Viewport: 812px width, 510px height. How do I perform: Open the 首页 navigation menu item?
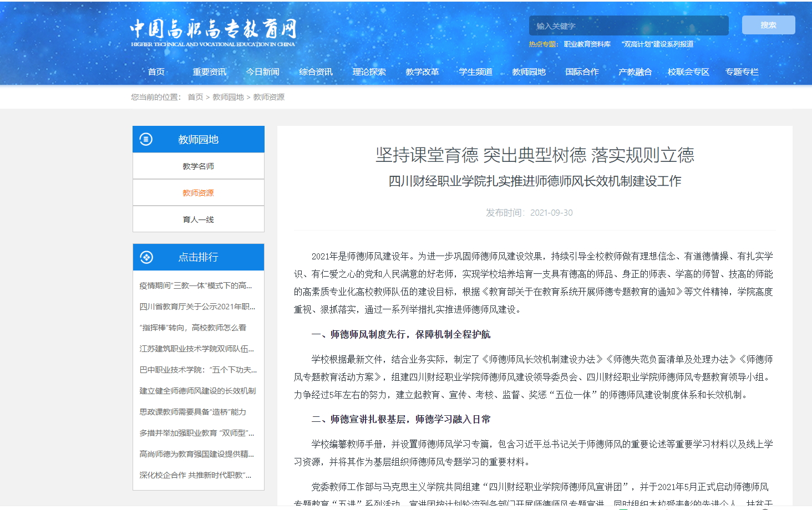[156, 72]
